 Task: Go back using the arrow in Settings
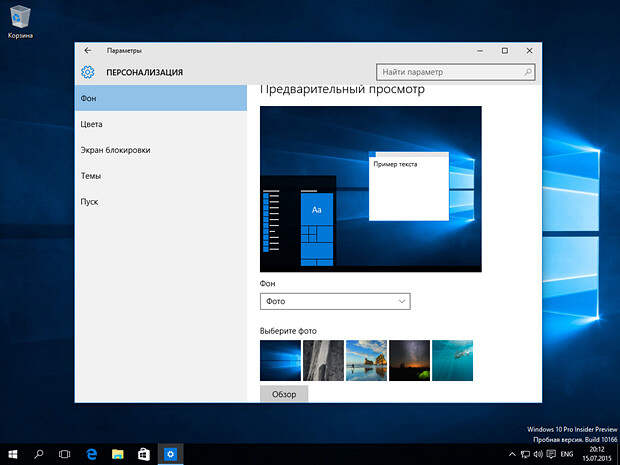click(x=88, y=51)
